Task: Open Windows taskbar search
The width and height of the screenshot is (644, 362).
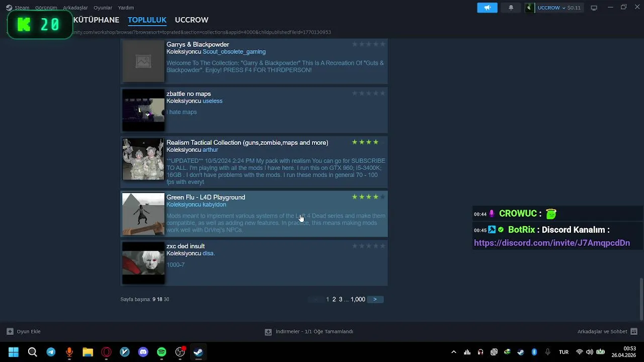Action: pyautogui.click(x=32, y=352)
